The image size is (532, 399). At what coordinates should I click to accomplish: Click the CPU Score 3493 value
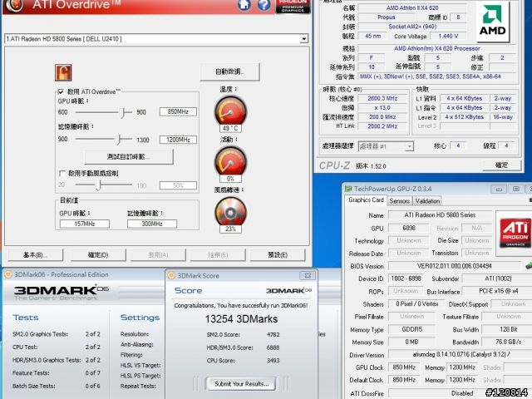[273, 360]
